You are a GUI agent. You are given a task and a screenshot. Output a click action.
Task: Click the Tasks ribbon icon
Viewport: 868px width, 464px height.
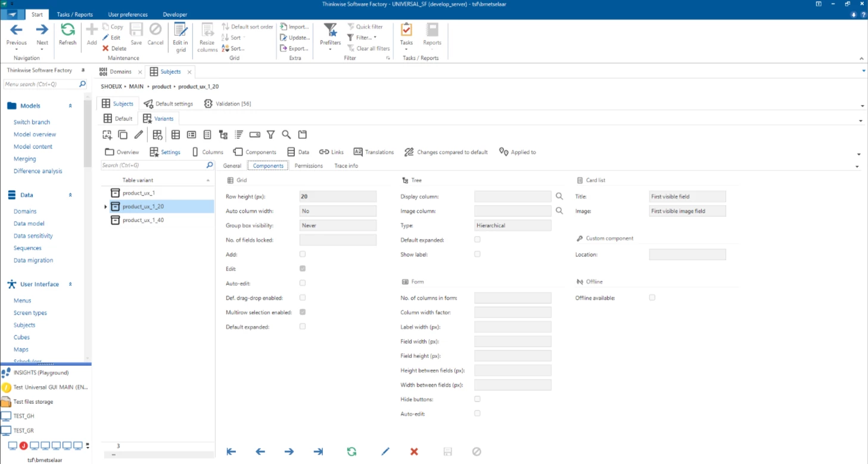coord(406,30)
